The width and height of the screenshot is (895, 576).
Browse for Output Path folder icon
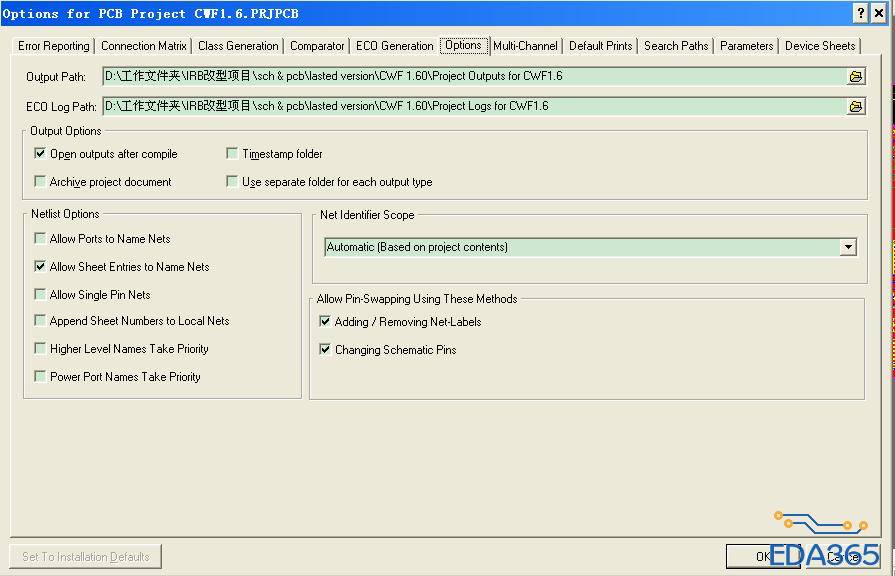coord(855,76)
